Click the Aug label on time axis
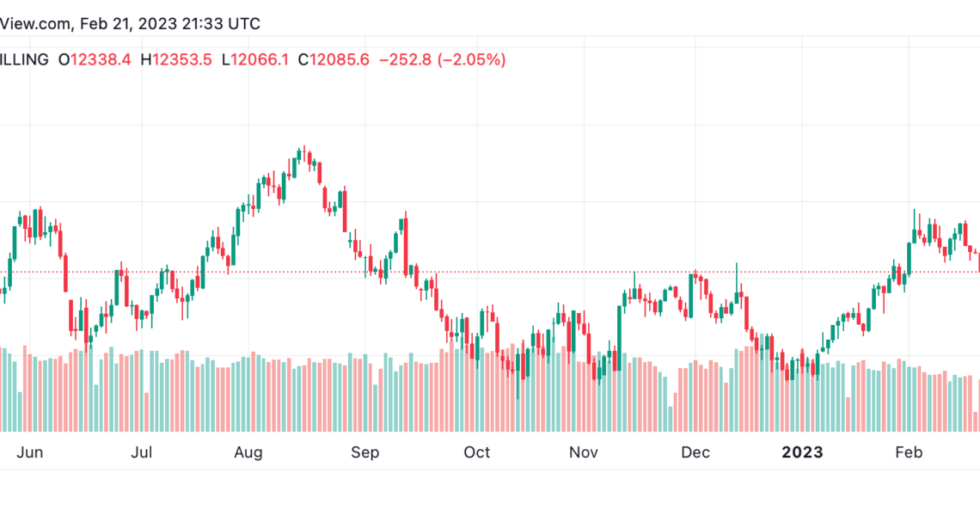Viewport: 980px width, 516px height. (x=248, y=452)
